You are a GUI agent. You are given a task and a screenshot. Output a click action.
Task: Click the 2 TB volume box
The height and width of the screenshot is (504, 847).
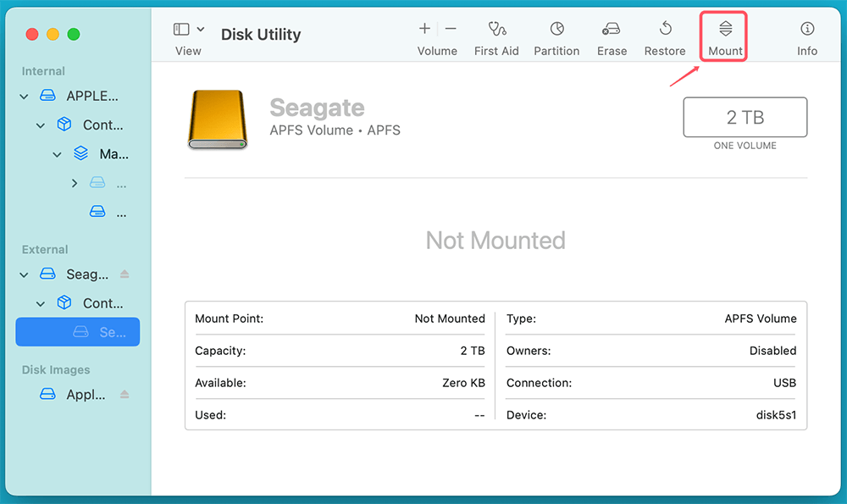pyautogui.click(x=745, y=117)
